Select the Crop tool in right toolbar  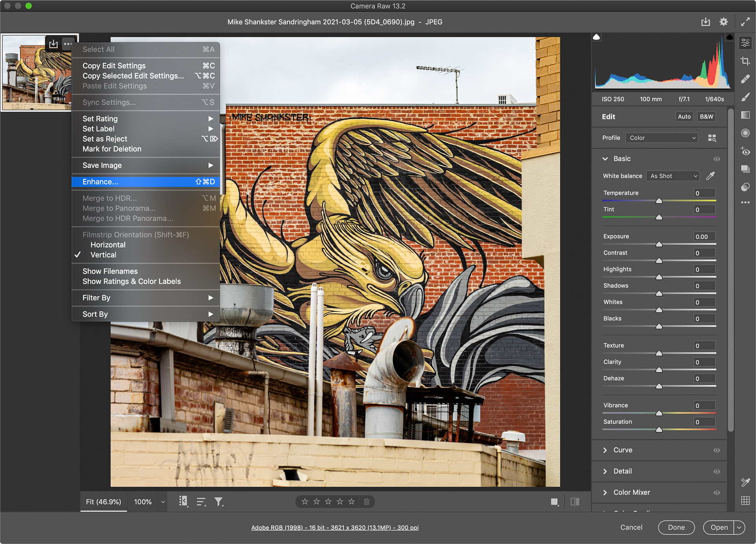(745, 61)
